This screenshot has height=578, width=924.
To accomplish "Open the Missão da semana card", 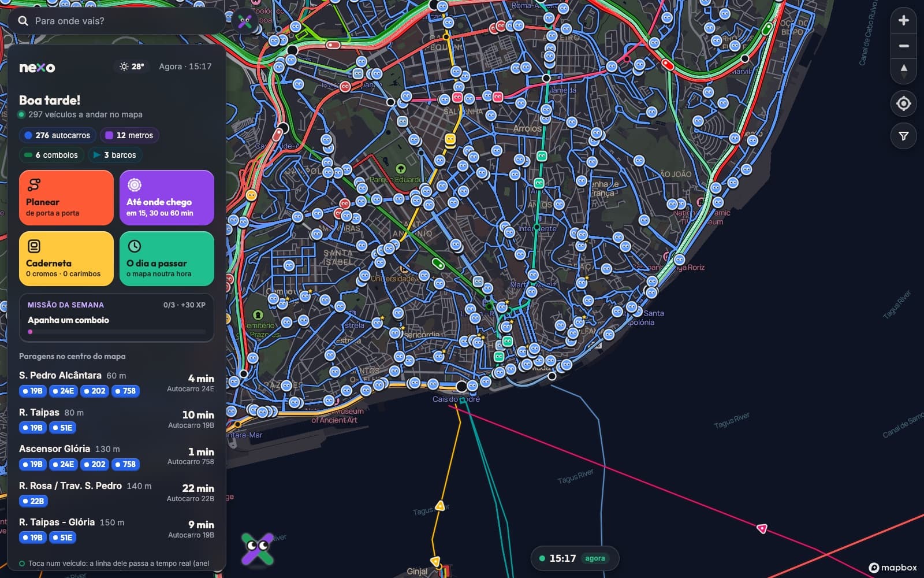I will pos(117,318).
